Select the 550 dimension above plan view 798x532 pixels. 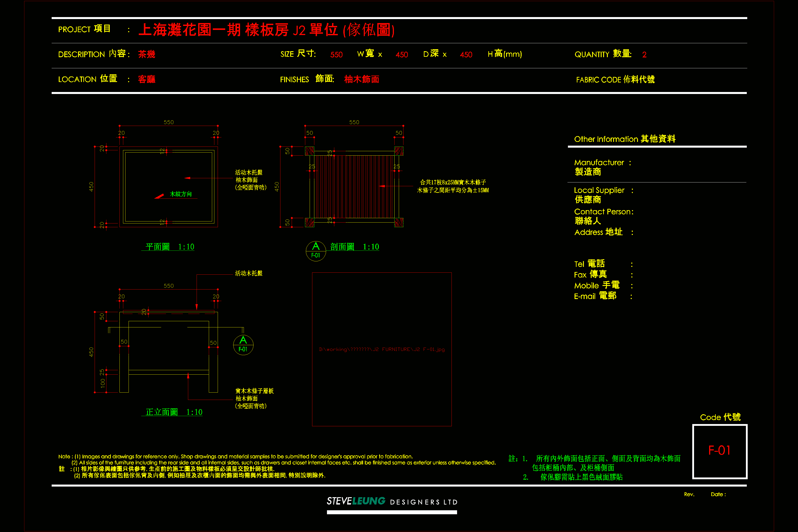169,122
